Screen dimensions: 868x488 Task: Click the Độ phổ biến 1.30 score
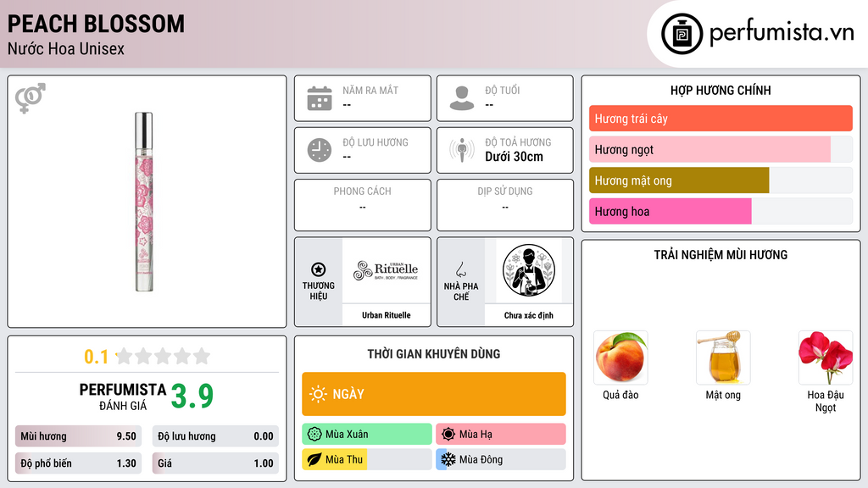point(78,463)
